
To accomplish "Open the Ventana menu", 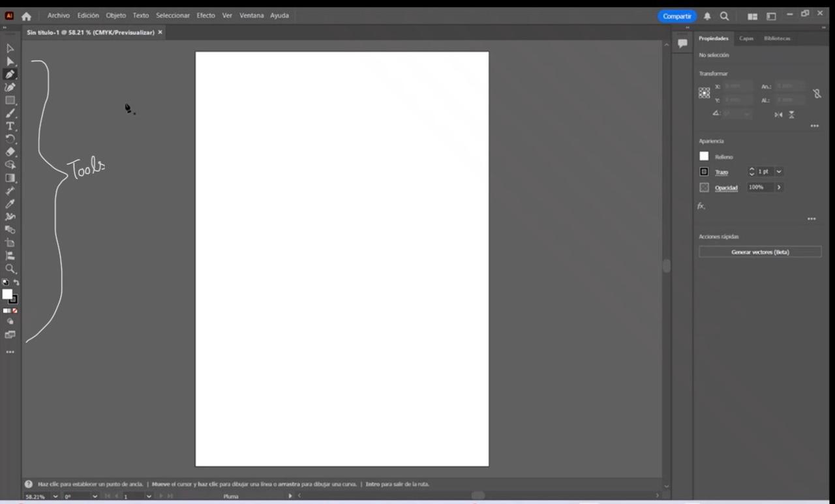I will 252,16.
